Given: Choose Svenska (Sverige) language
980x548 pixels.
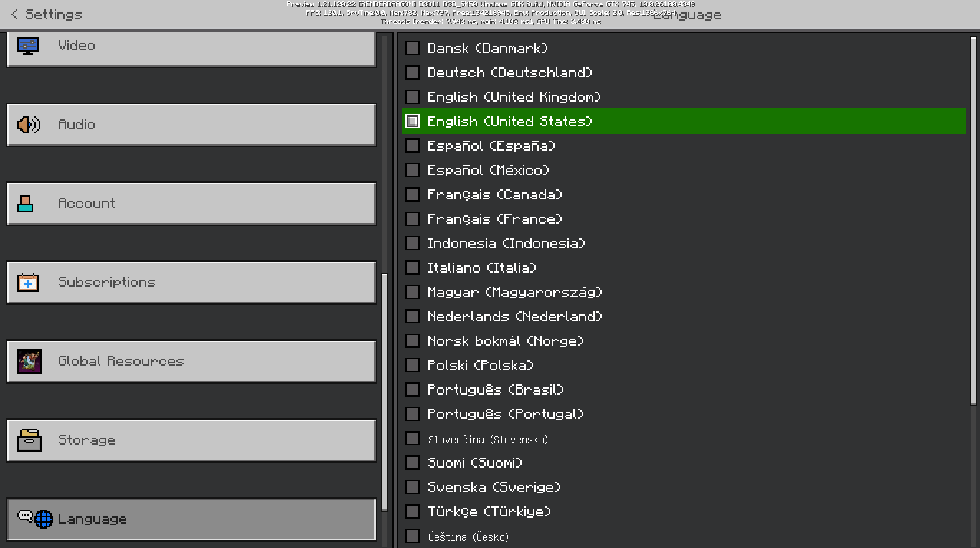Looking at the screenshot, I should coord(684,487).
